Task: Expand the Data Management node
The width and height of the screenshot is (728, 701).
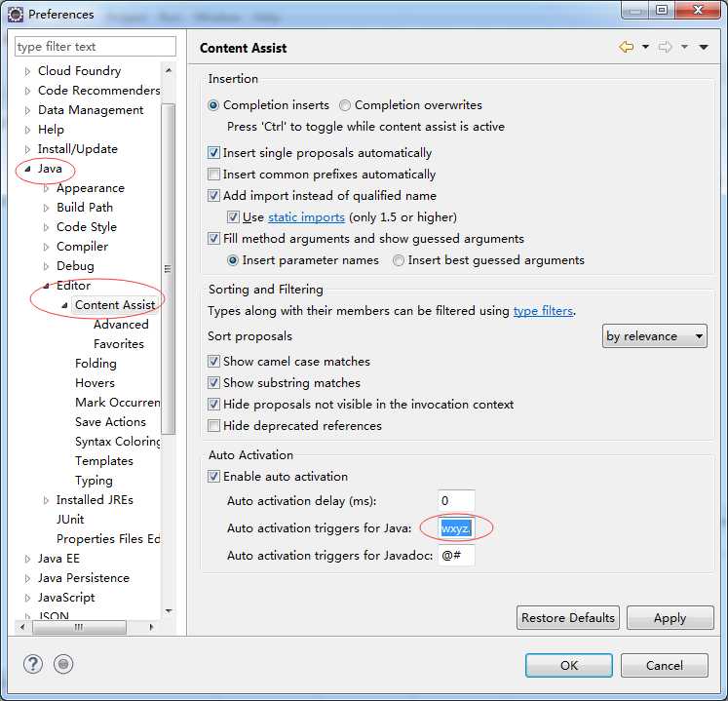Action: pos(27,110)
